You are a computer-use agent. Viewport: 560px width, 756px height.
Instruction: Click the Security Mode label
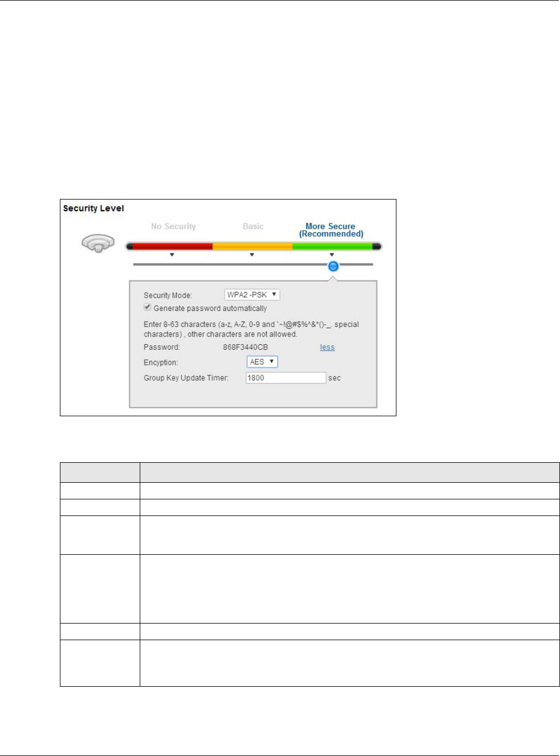coord(168,295)
